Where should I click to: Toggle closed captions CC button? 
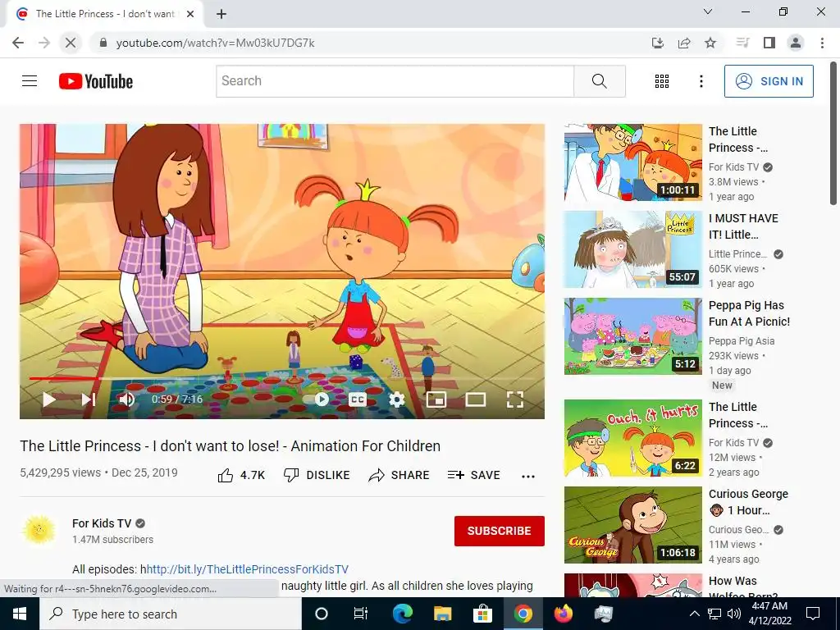coord(358,399)
